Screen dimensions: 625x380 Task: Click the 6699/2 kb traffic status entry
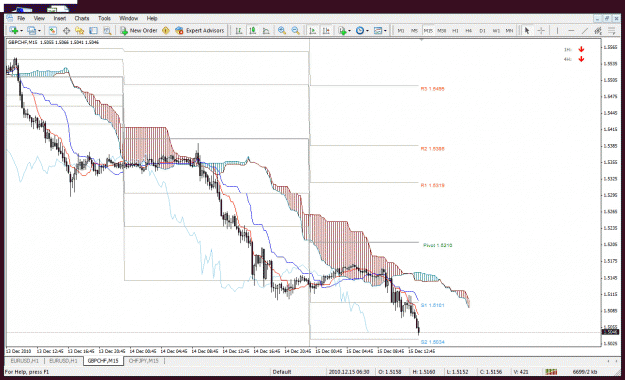[x=585, y=372]
